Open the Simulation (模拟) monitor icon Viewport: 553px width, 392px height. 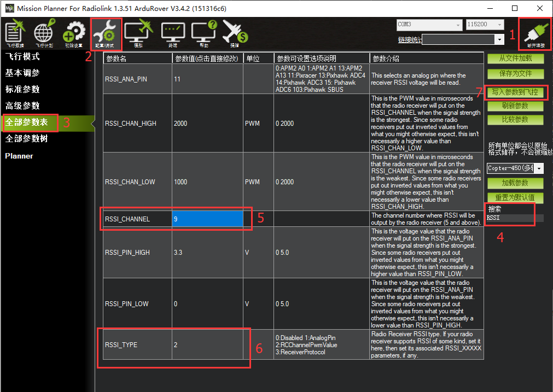pos(138,34)
